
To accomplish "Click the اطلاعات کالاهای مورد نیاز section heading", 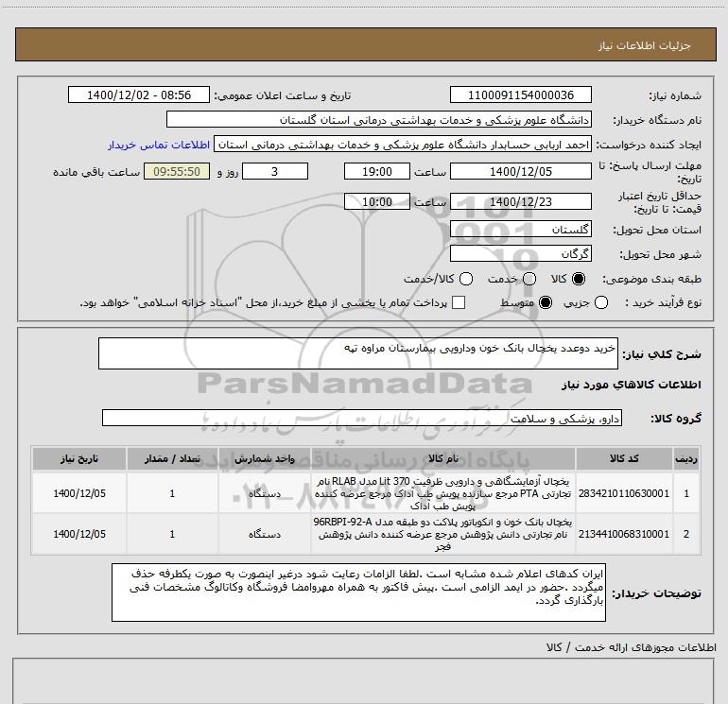I will [632, 385].
